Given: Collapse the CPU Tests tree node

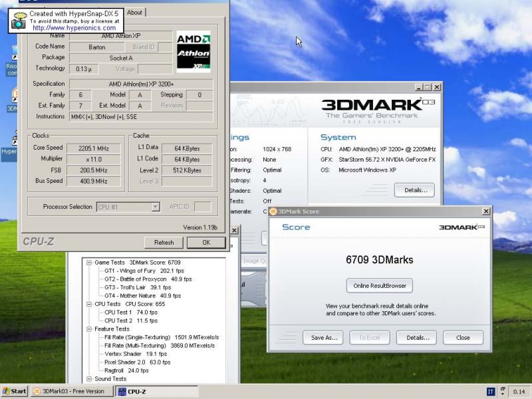Looking at the screenshot, I should point(89,304).
